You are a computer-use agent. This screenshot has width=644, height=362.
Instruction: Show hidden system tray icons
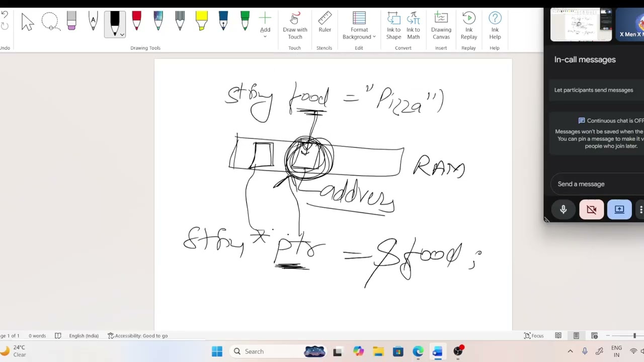pos(570,351)
